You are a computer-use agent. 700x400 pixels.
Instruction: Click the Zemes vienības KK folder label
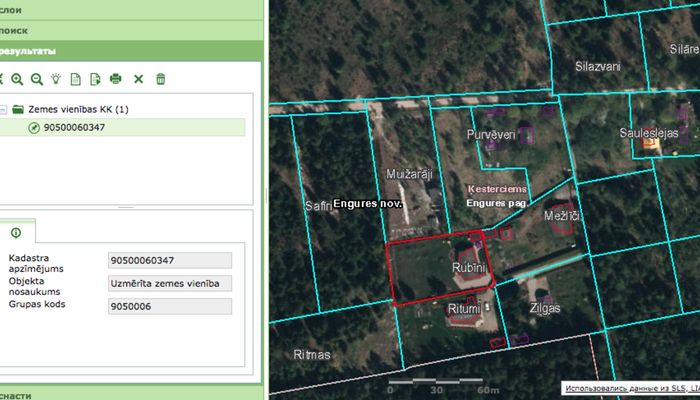(78, 109)
